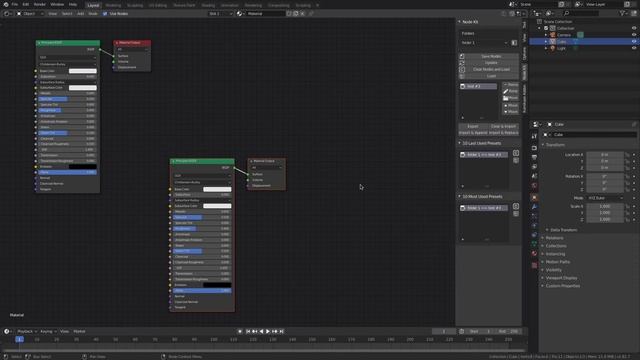Open the Physics properties tab icon
This screenshot has width=640, height=360.
pyautogui.click(x=534, y=226)
